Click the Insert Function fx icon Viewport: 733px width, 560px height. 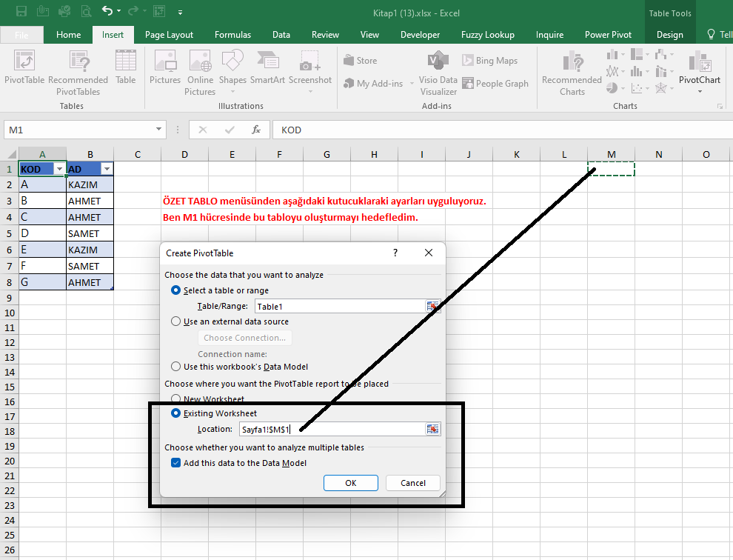(x=255, y=130)
